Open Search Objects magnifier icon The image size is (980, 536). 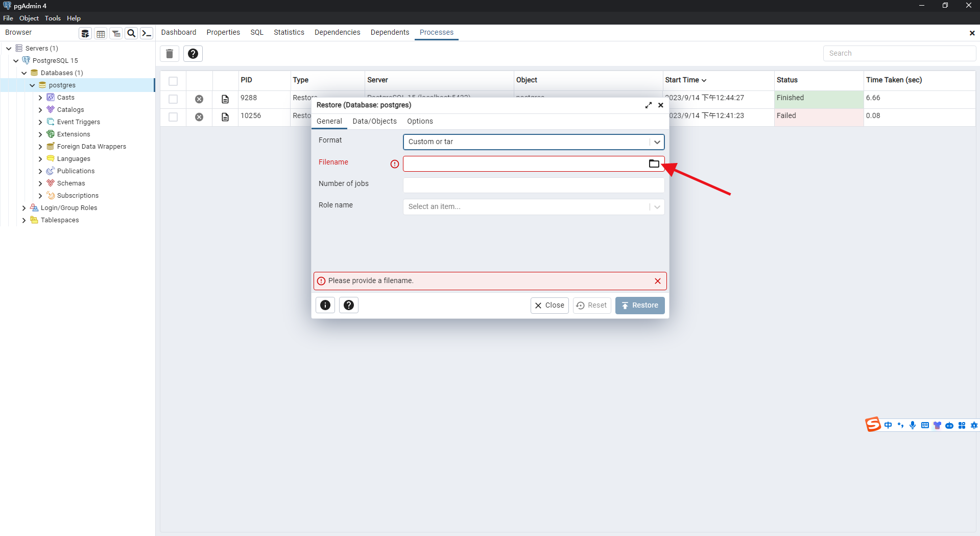pos(131,34)
